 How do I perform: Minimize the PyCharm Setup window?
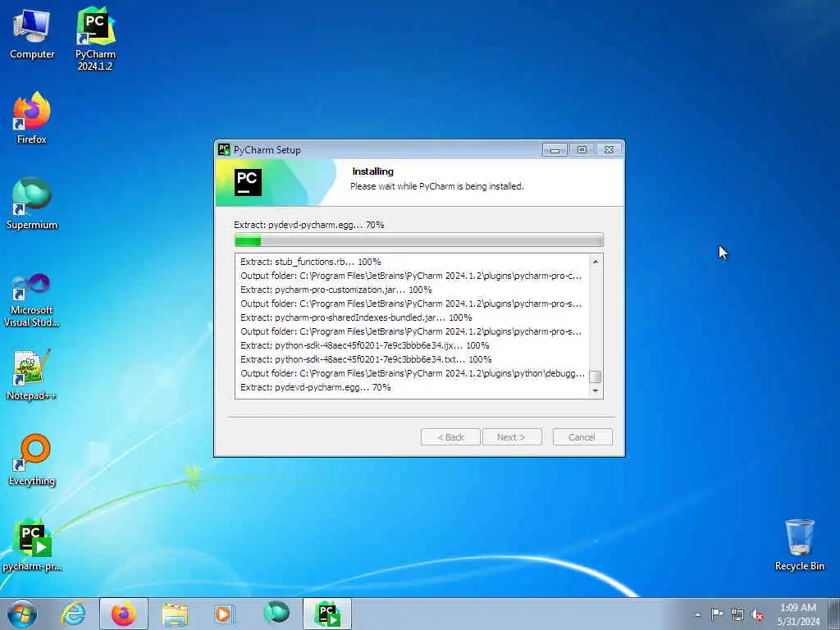[x=555, y=150]
